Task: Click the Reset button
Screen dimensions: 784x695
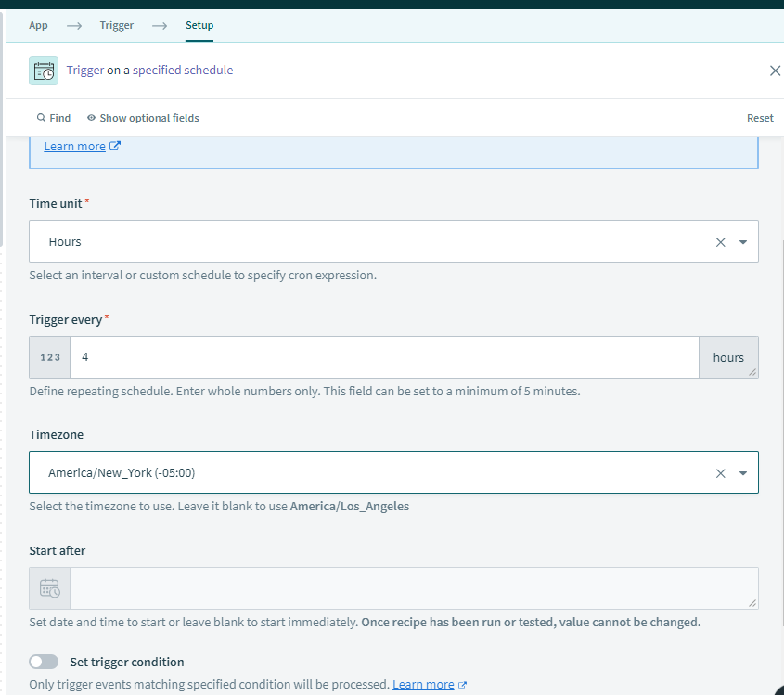Action: [x=760, y=118]
